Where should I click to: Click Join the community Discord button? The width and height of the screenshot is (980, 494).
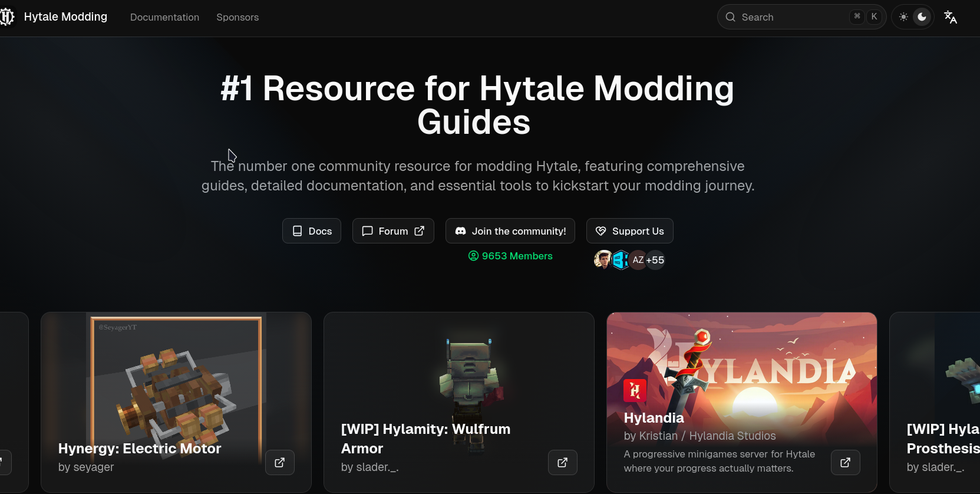point(510,231)
